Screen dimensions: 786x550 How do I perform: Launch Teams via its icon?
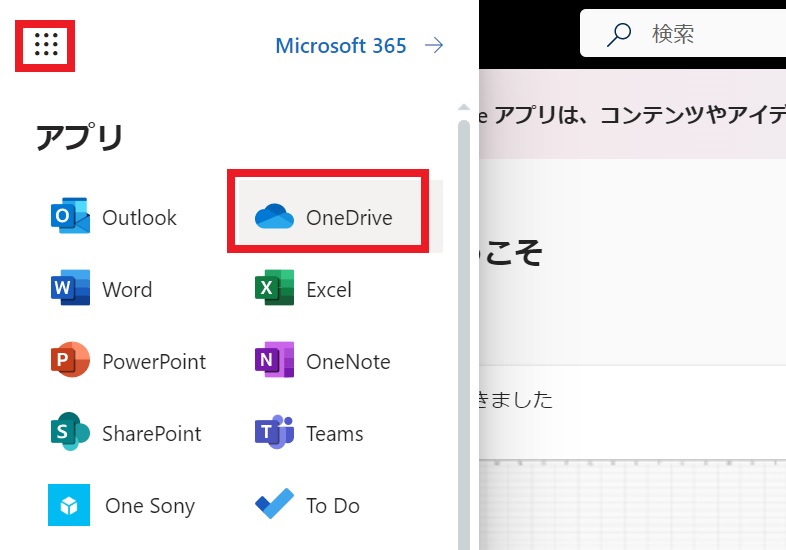tap(274, 432)
